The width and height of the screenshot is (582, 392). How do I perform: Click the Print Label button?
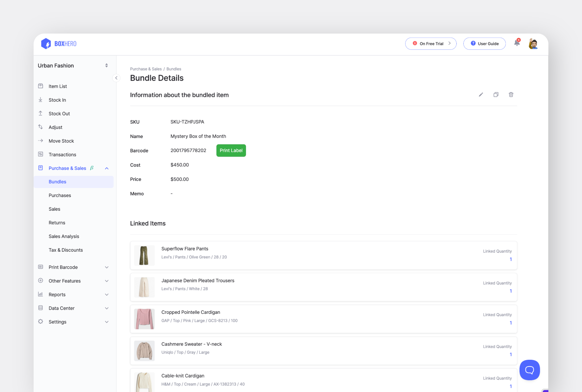[x=231, y=150]
